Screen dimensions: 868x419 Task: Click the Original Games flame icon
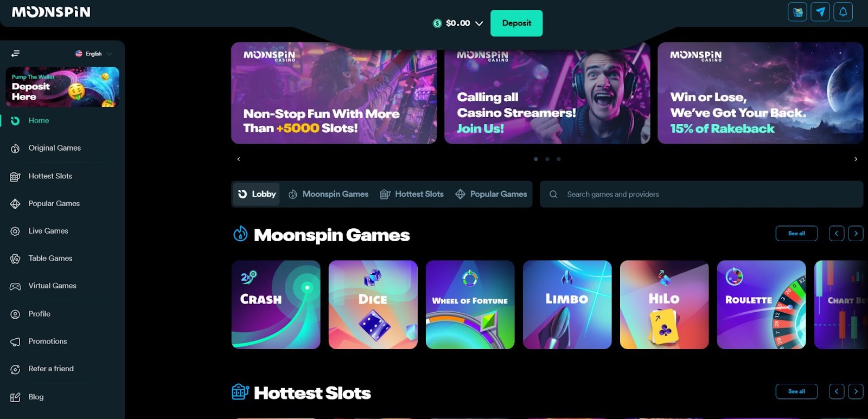15,148
